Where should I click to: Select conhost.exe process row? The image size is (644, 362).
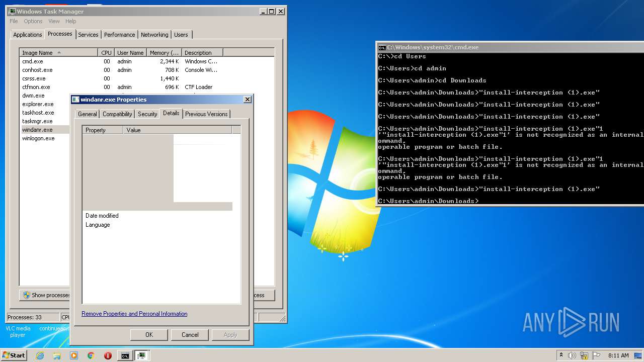pos(146,70)
